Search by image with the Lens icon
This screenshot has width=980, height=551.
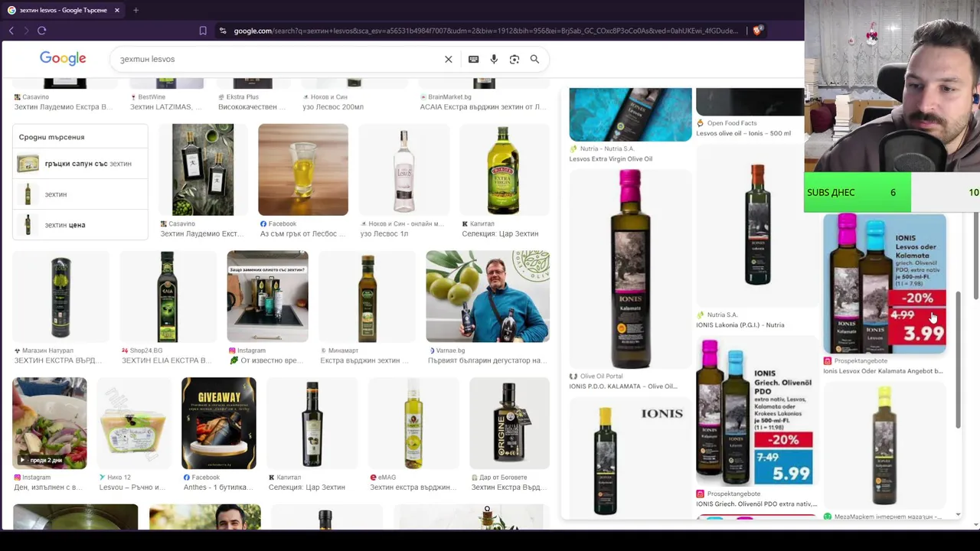coord(514,59)
